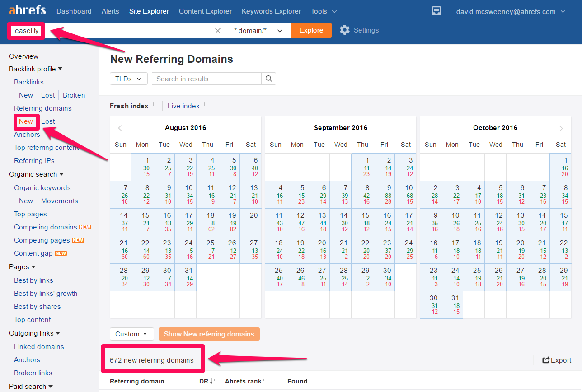Open Referring IPs sidebar link
This screenshot has height=392, width=582.
[34, 161]
